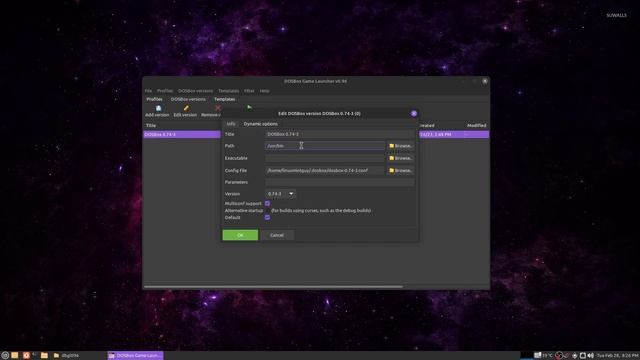The image size is (640, 360).
Task: Click inside the Parameters input field
Action: tap(340, 182)
